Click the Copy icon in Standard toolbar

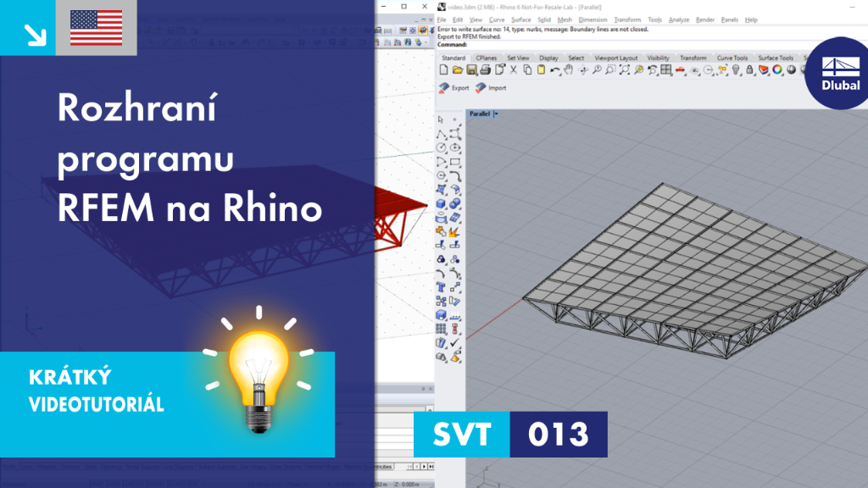[x=527, y=70]
